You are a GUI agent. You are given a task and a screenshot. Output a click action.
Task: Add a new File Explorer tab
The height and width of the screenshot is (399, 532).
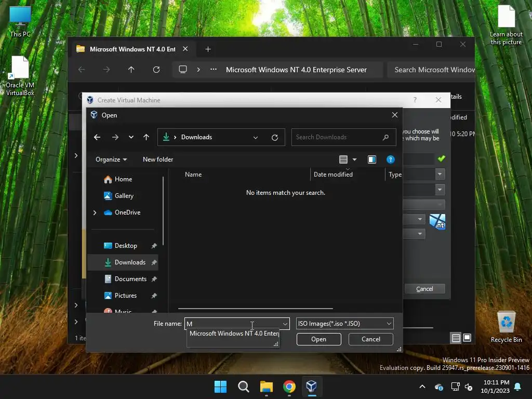pyautogui.click(x=208, y=49)
